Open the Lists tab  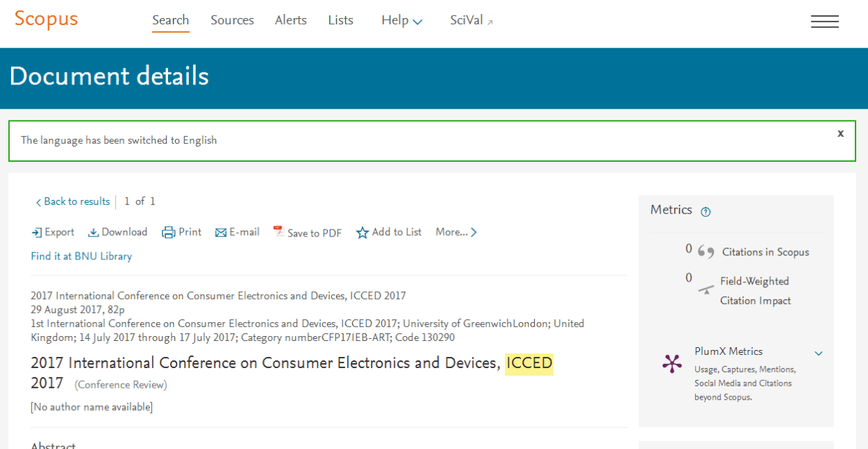pos(341,21)
